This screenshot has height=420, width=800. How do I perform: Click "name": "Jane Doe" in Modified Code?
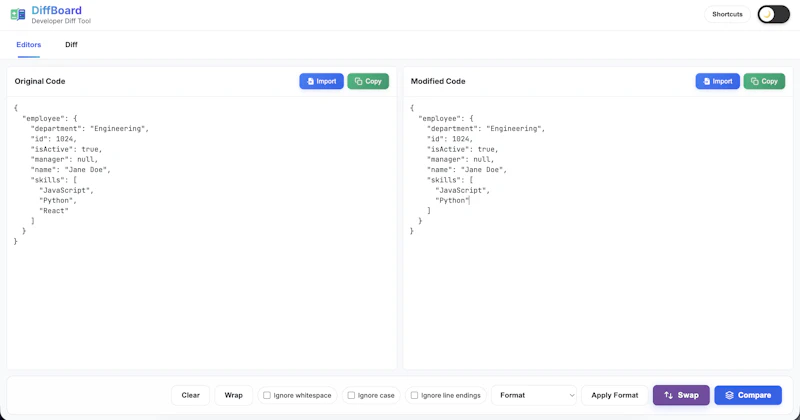[467, 169]
